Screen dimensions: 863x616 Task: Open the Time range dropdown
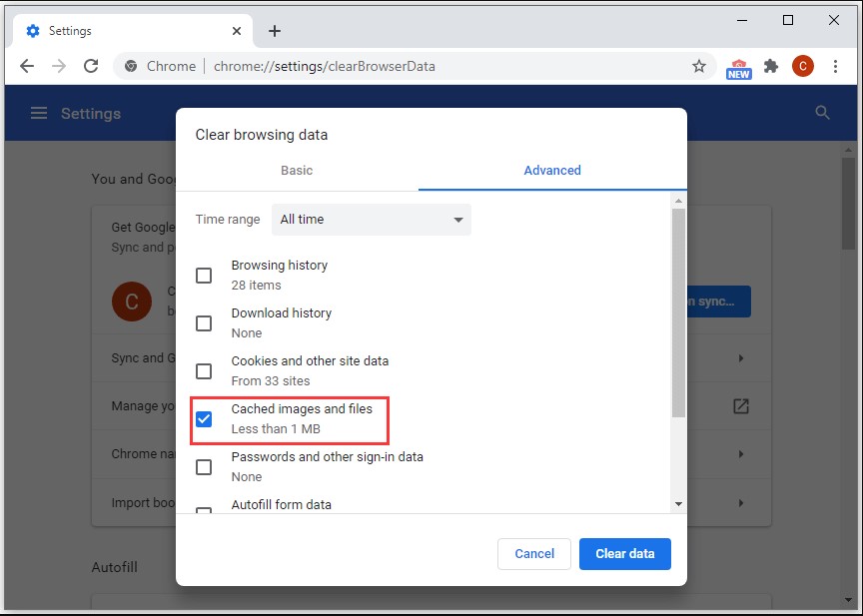[371, 220]
